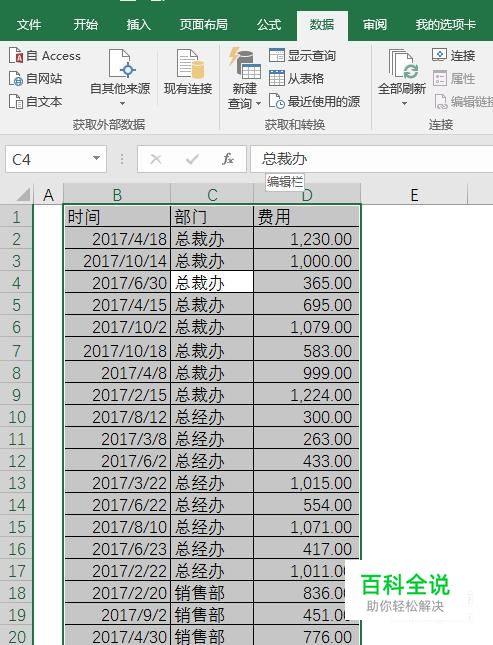Select the 数据 (Data) tab
Viewport: 493px width, 645px height.
tap(322, 25)
